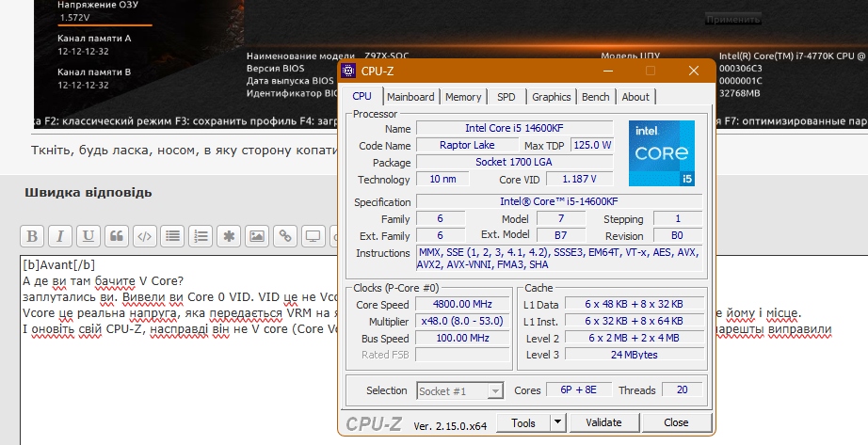Insert a list item asterisk in the reply

point(229,236)
